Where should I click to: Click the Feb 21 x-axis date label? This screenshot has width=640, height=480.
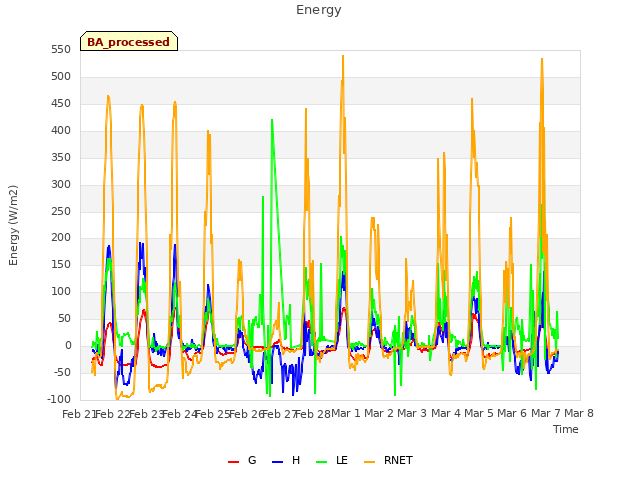[x=78, y=414]
